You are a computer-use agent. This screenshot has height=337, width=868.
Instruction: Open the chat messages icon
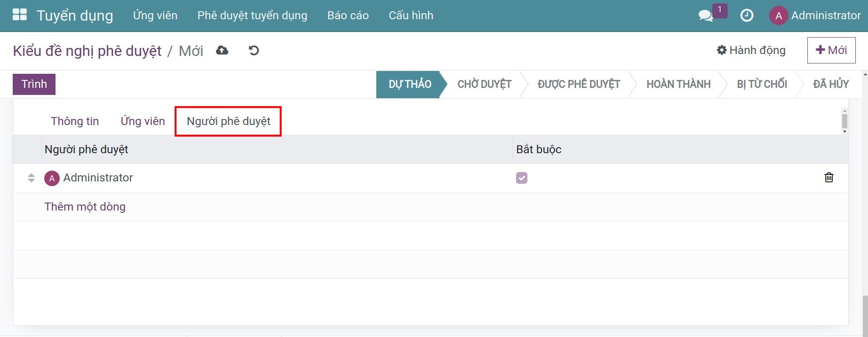(x=705, y=16)
